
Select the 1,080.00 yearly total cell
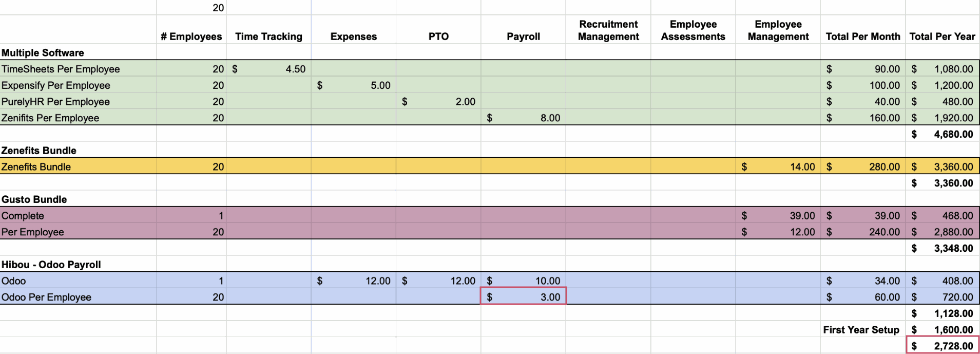(942, 69)
